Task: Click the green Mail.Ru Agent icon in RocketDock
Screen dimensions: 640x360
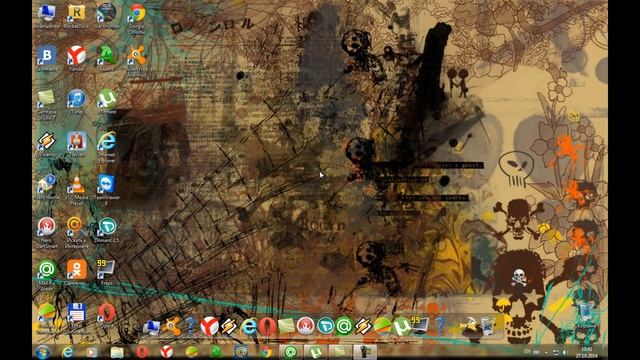Action: pyautogui.click(x=344, y=327)
